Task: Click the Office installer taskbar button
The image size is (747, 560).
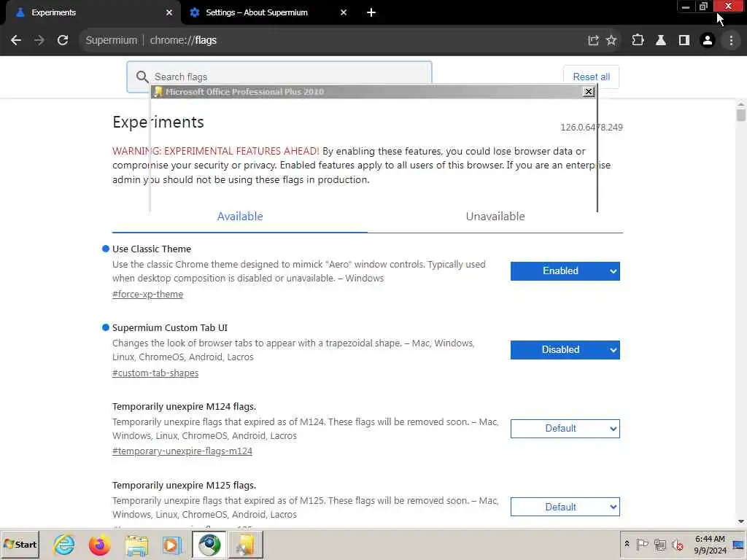Action: tap(245, 544)
